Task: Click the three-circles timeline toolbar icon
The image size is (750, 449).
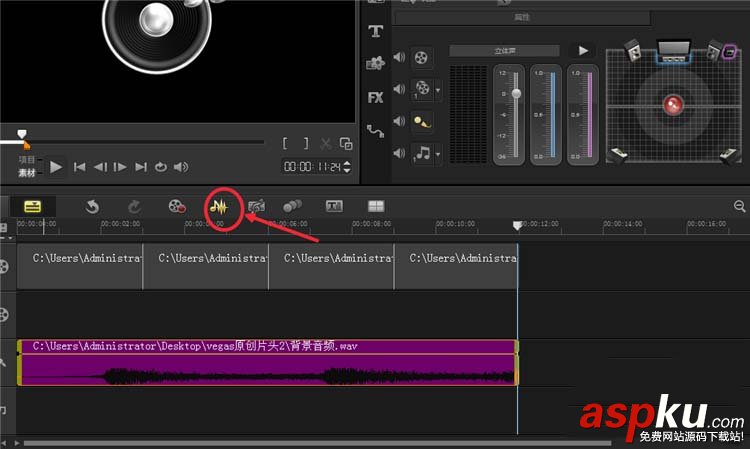Action: [292, 206]
